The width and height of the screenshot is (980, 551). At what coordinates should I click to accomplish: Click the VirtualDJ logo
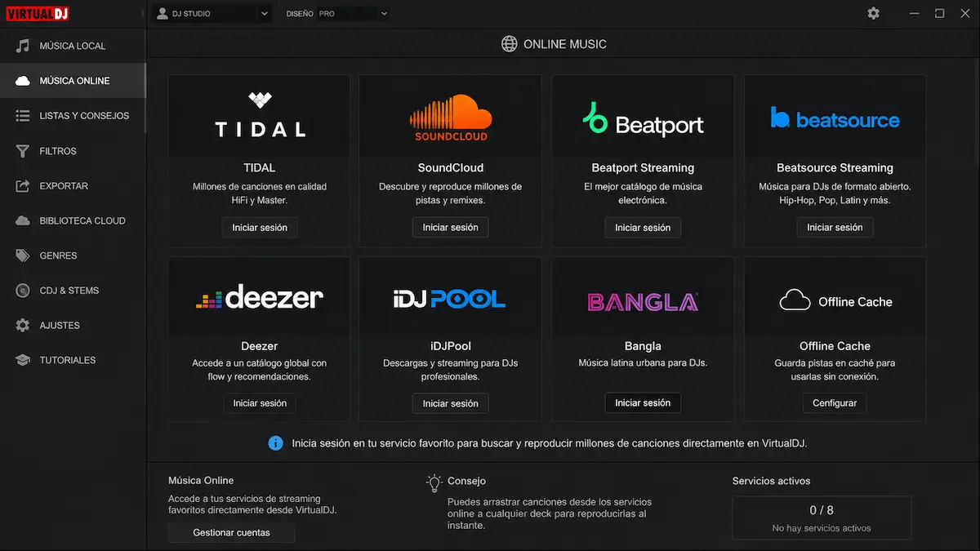(x=36, y=13)
